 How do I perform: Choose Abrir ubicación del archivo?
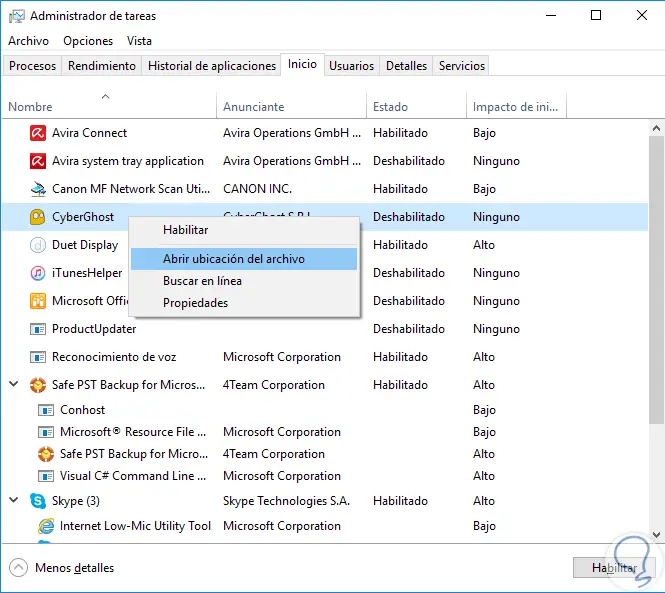(244, 259)
